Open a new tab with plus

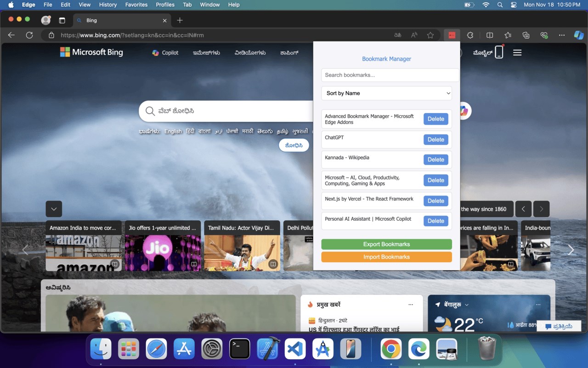pyautogui.click(x=180, y=20)
